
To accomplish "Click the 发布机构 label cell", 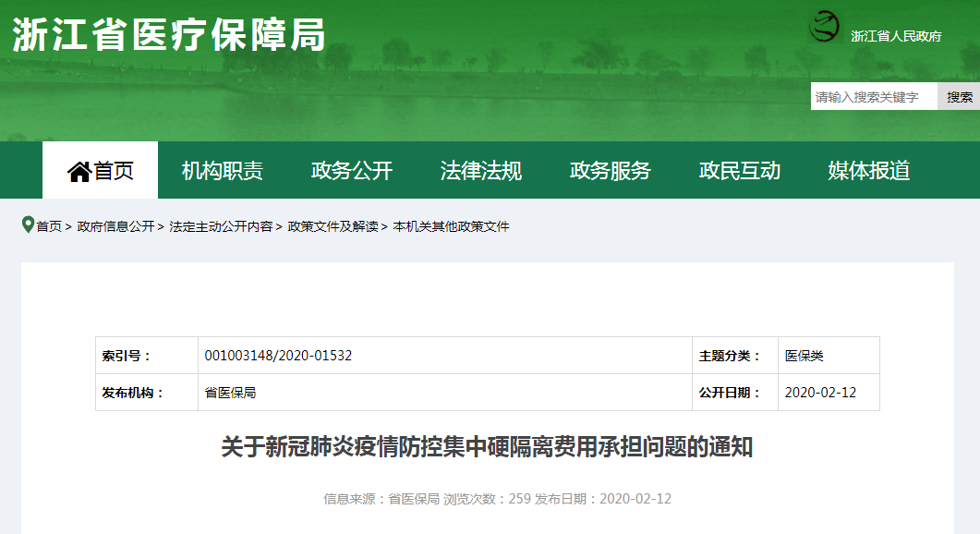I will (x=147, y=392).
